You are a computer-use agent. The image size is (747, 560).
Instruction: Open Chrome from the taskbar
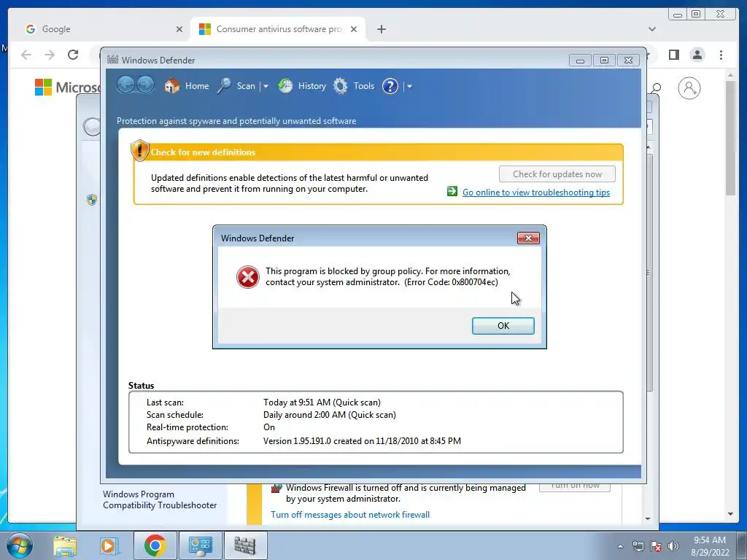point(155,545)
